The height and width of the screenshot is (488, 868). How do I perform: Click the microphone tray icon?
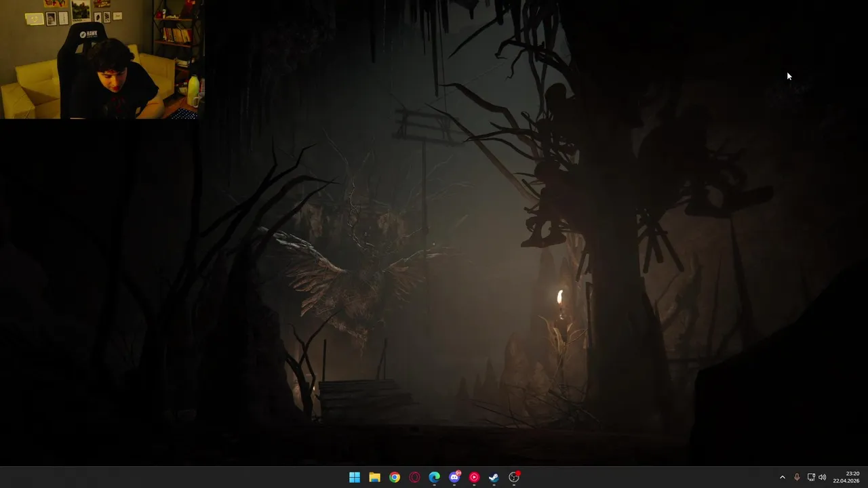click(797, 477)
